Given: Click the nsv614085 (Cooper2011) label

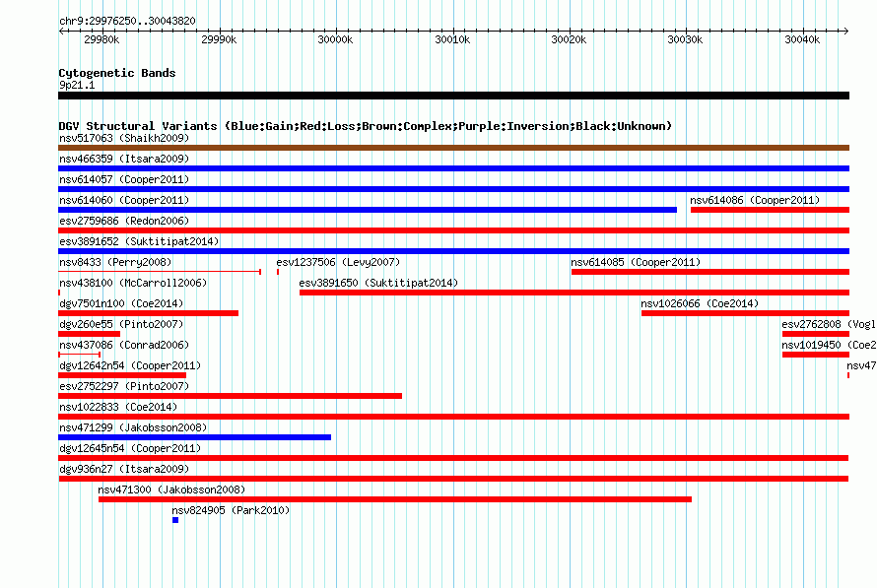Looking at the screenshot, I should [636, 262].
